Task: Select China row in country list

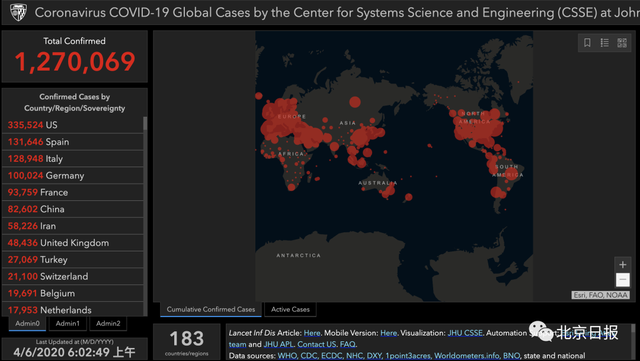Action: pos(73,209)
